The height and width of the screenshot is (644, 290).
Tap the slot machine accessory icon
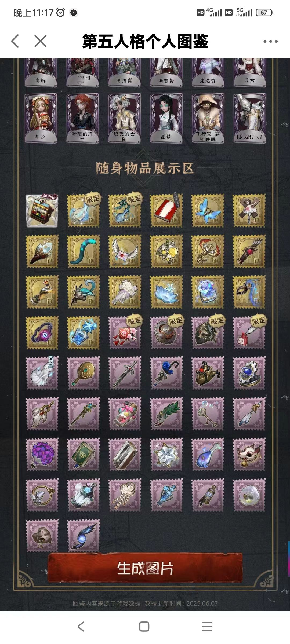click(42, 211)
